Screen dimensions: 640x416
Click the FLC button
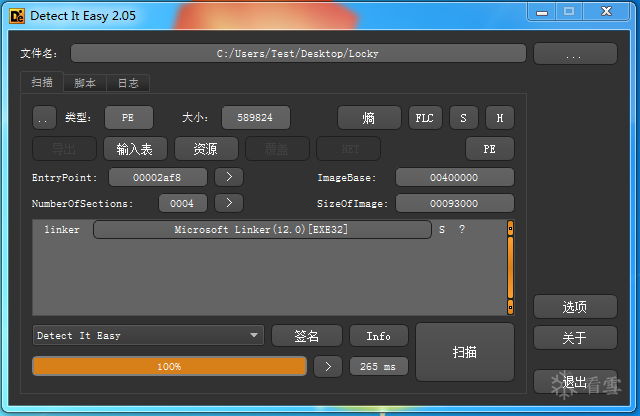click(425, 118)
